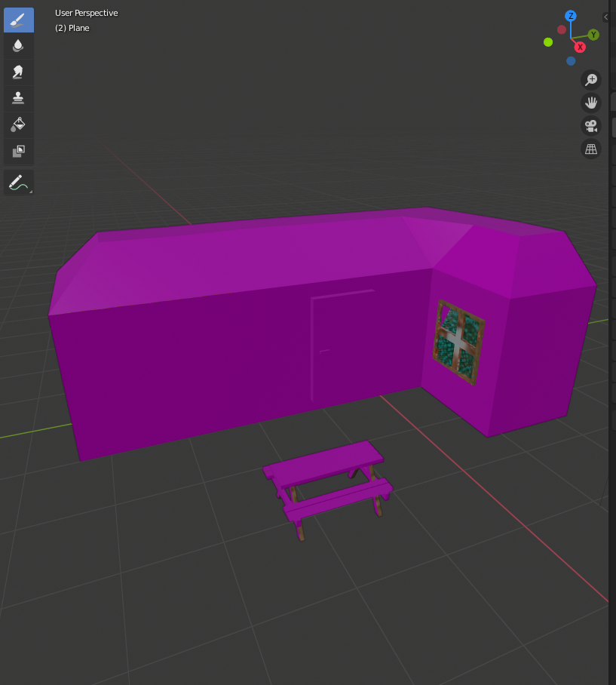Viewport: 616px width, 685px height.
Task: Click the hand pan view button
Action: (x=591, y=103)
